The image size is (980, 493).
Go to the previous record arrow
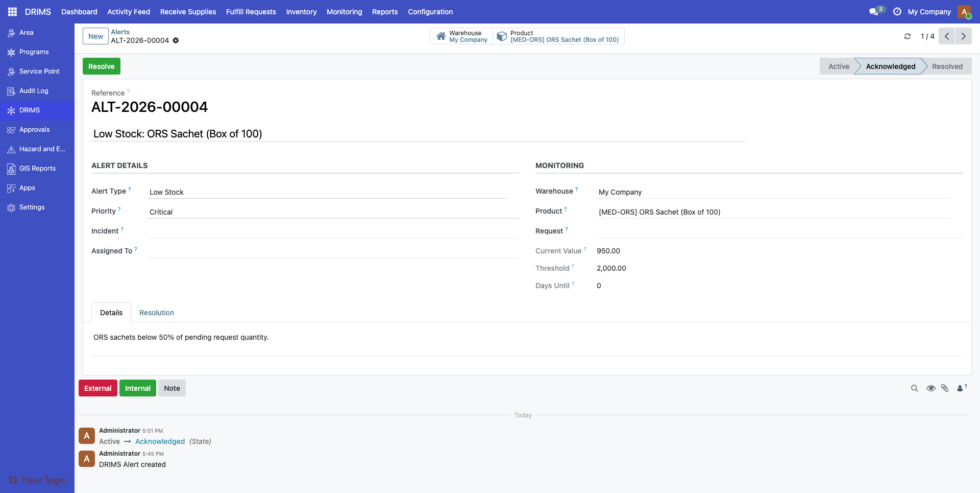pos(947,36)
